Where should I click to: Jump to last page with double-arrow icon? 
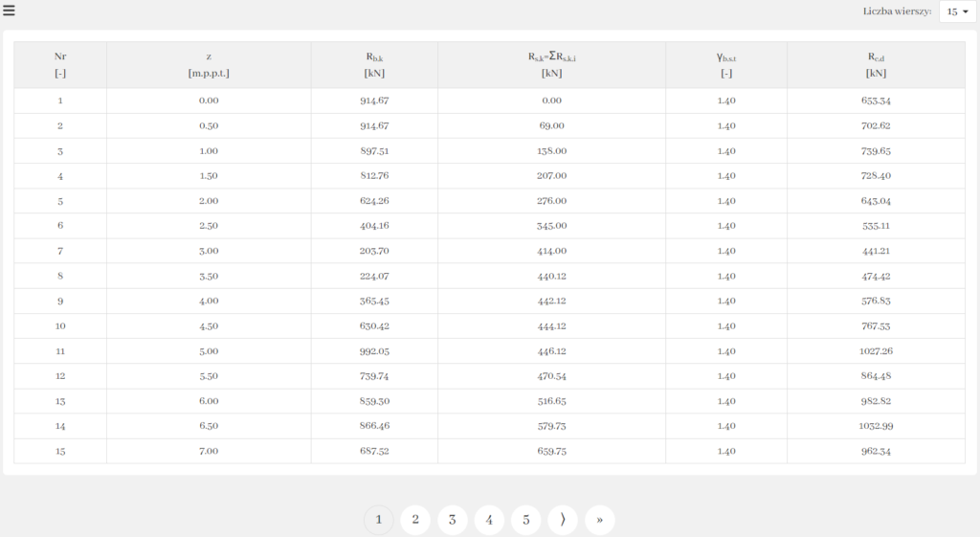[x=599, y=520]
